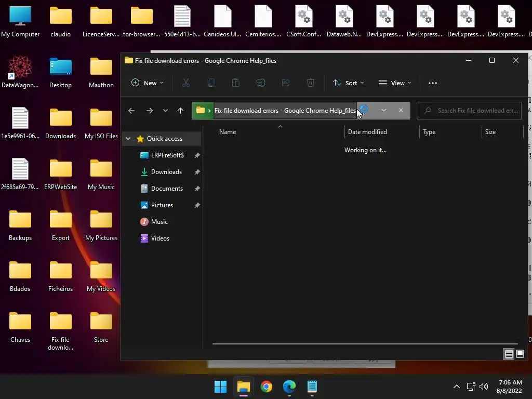Select the Downloads desktop folder
Image resolution: width=532 pixels, height=399 pixels.
pyautogui.click(x=60, y=123)
